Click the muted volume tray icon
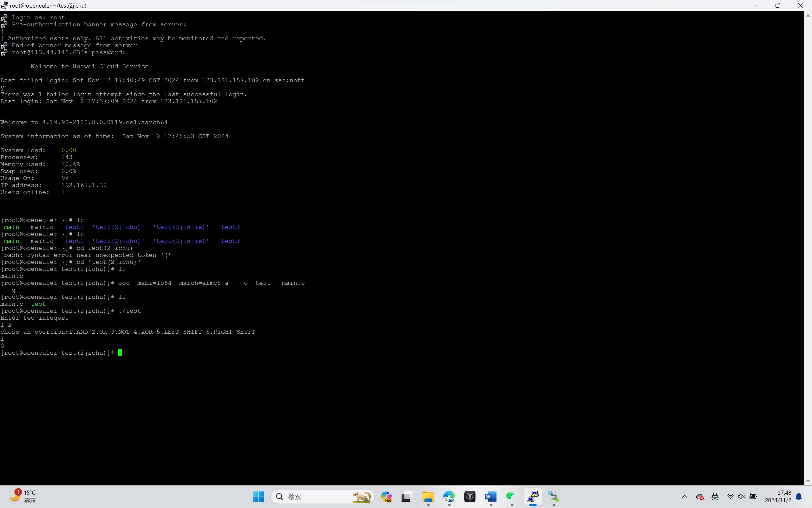The image size is (812, 508). pyautogui.click(x=742, y=497)
